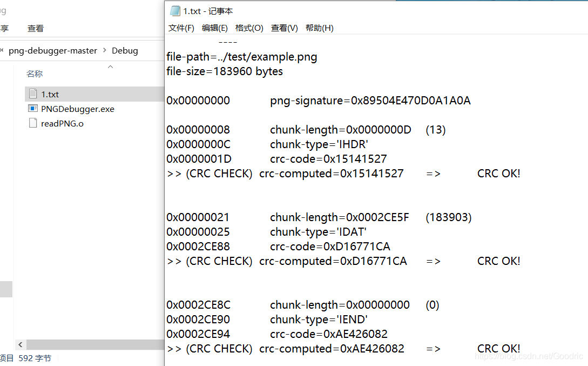Expand the « breadcrumb overflow arrow
The height and width of the screenshot is (366, 588).
pyautogui.click(x=2, y=51)
